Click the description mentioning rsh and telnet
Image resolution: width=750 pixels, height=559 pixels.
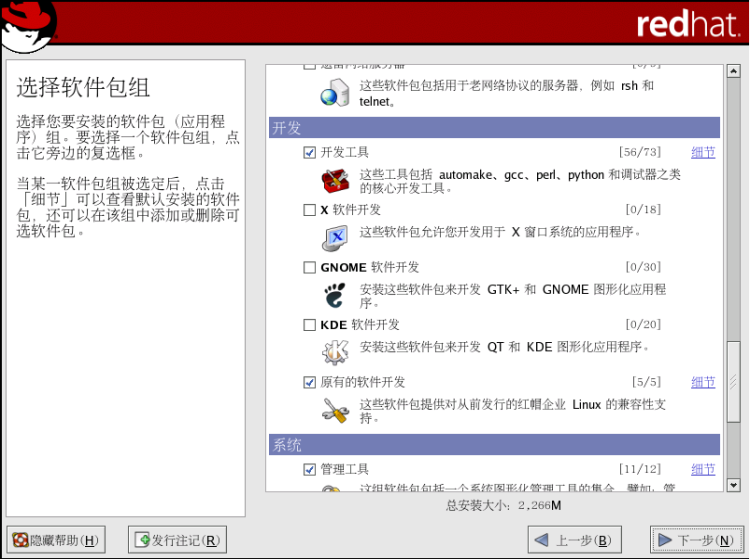click(507, 93)
